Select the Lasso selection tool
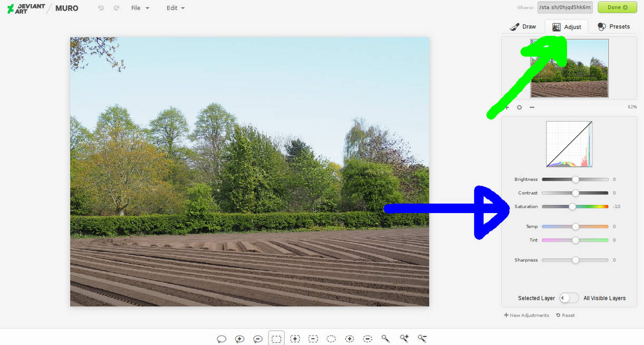 [222, 339]
